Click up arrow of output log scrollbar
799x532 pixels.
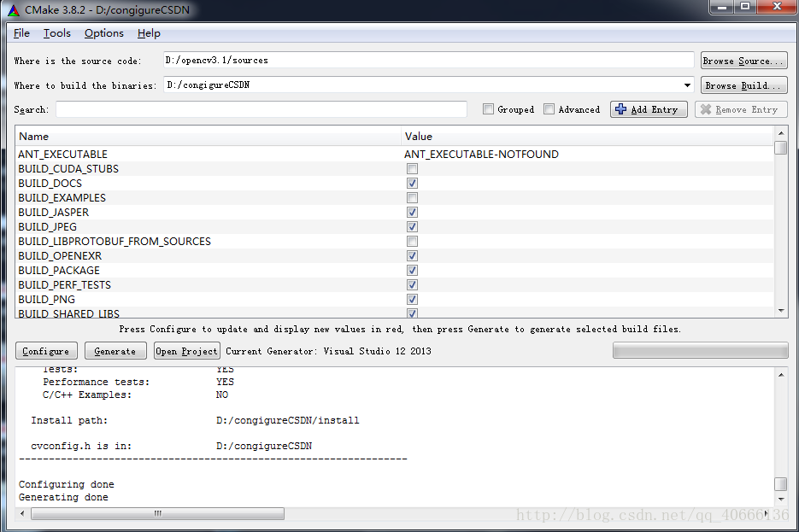pos(781,375)
